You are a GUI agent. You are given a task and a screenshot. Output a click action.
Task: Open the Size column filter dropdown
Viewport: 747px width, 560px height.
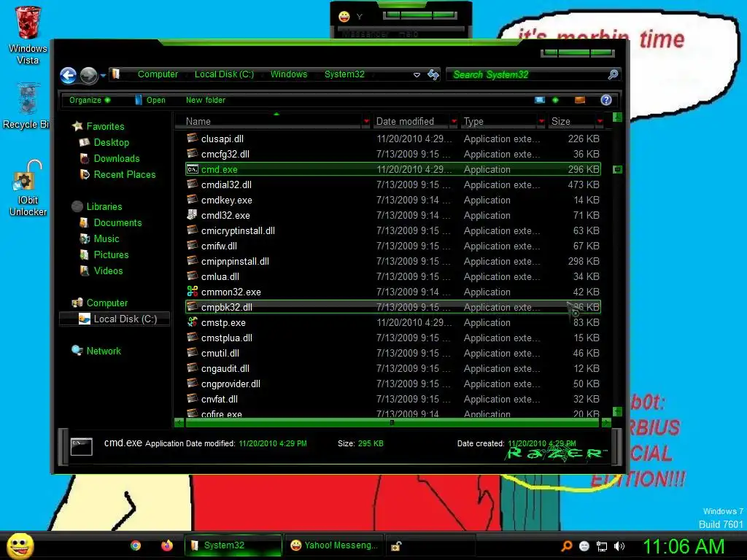(x=600, y=122)
